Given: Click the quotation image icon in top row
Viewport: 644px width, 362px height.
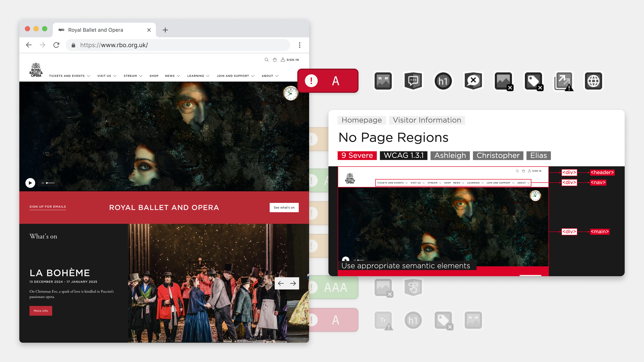Looking at the screenshot, I should [x=383, y=81].
